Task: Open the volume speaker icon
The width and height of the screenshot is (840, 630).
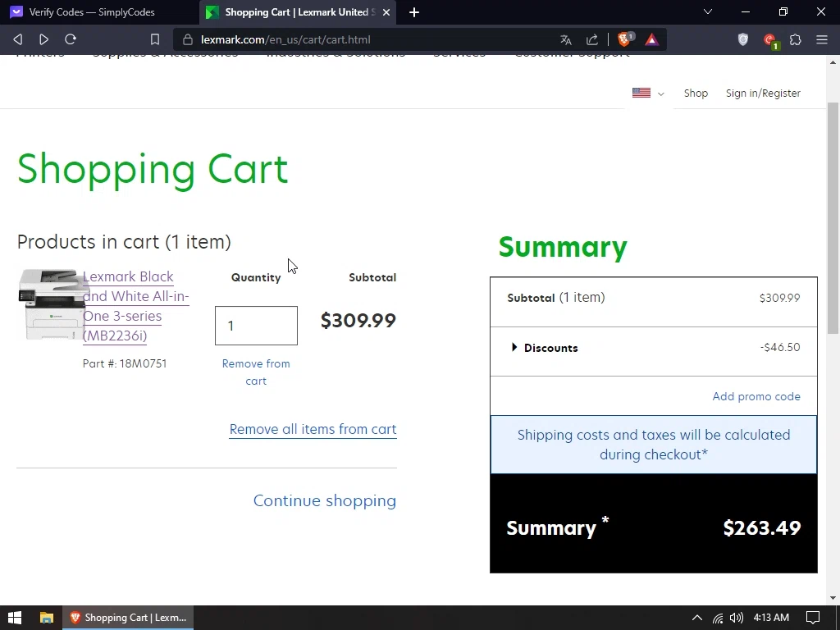Action: coord(737,618)
